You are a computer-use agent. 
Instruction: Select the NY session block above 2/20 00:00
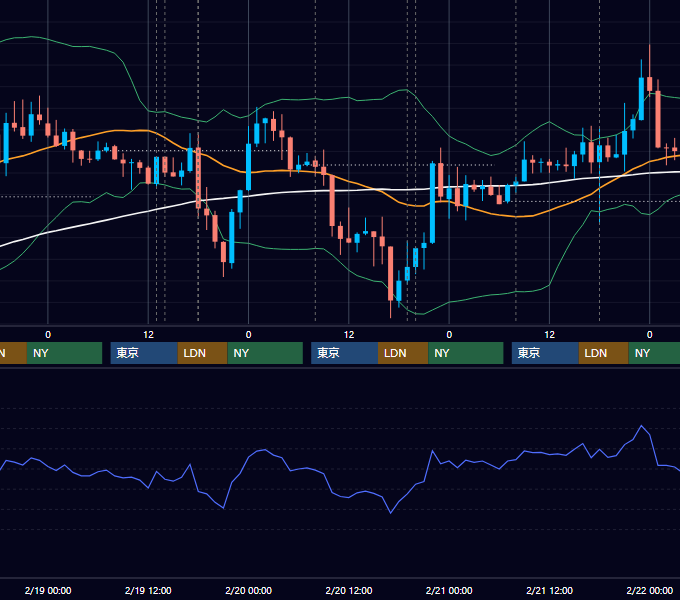coord(265,353)
